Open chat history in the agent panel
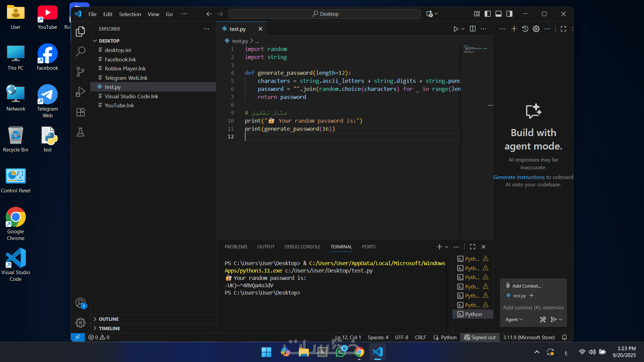The height and width of the screenshot is (362, 644). click(525, 29)
